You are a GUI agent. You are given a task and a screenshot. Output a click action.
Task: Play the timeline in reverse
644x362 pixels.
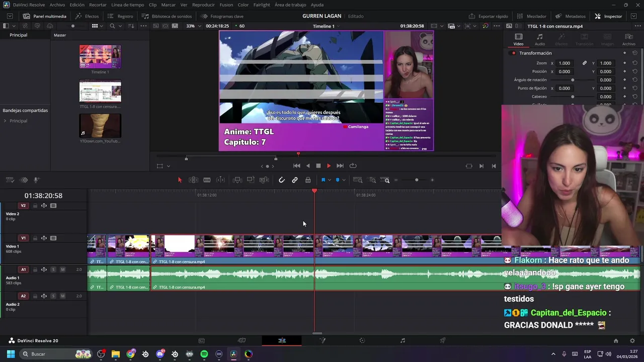pyautogui.click(x=308, y=166)
